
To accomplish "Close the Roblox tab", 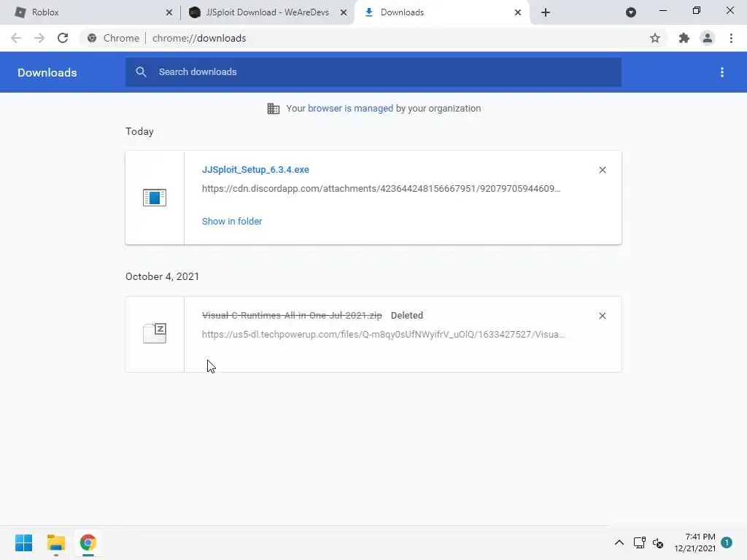I will (x=169, y=13).
